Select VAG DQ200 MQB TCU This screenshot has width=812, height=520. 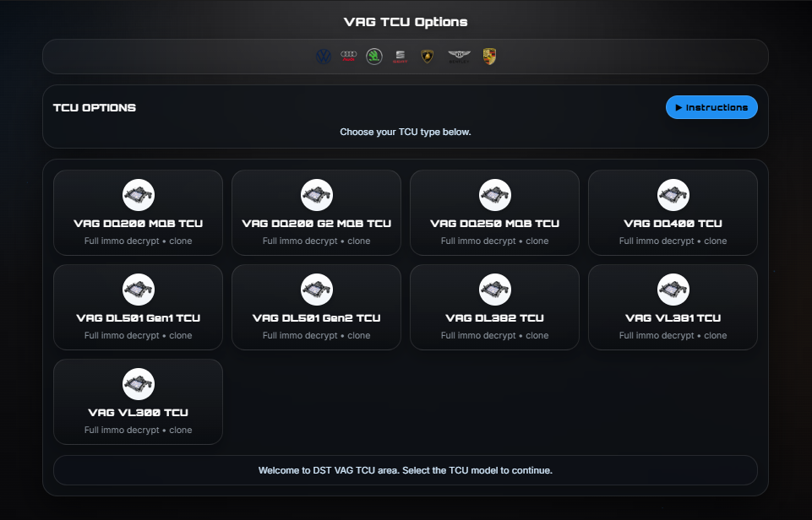click(138, 212)
